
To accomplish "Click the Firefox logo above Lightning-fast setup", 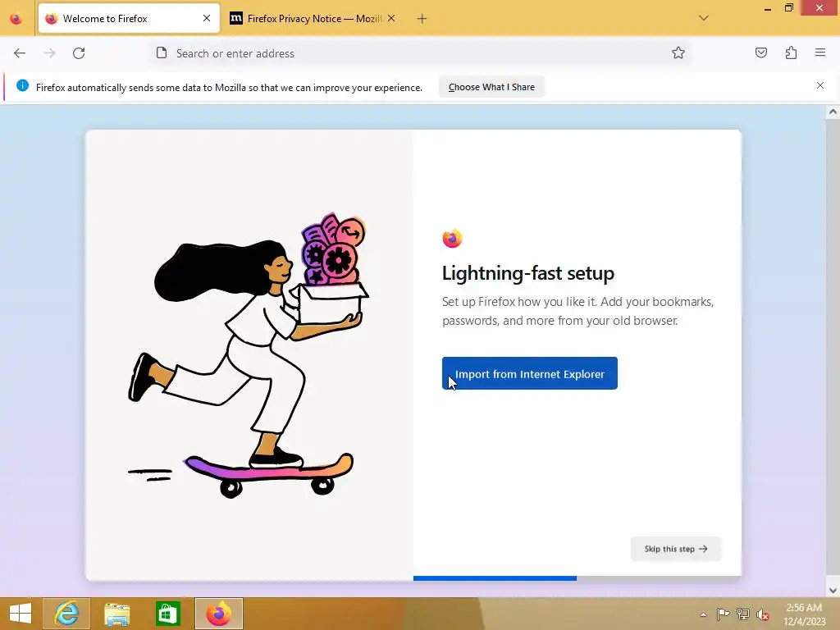I will (452, 238).
